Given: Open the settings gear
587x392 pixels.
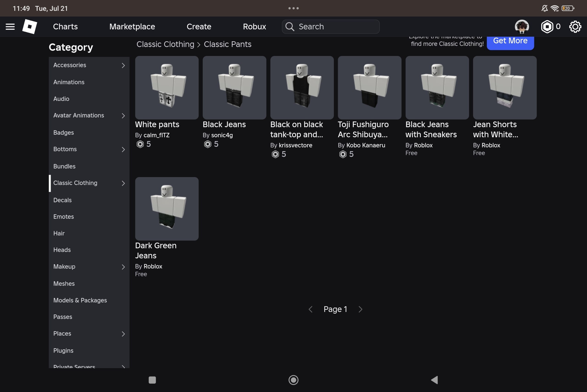Looking at the screenshot, I should click(575, 27).
